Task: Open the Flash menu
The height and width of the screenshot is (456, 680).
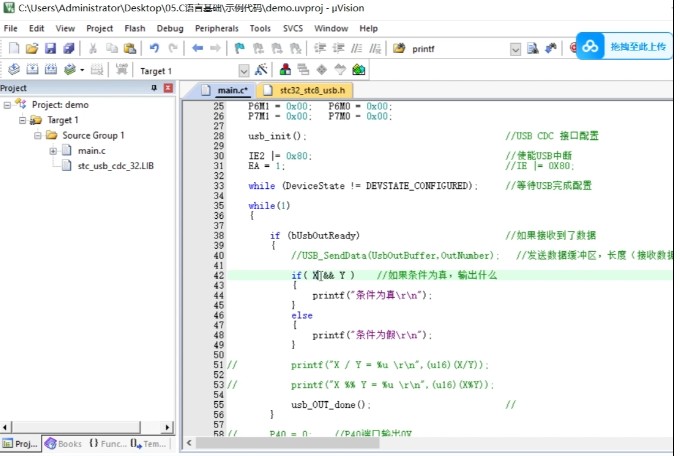Action: [x=135, y=29]
